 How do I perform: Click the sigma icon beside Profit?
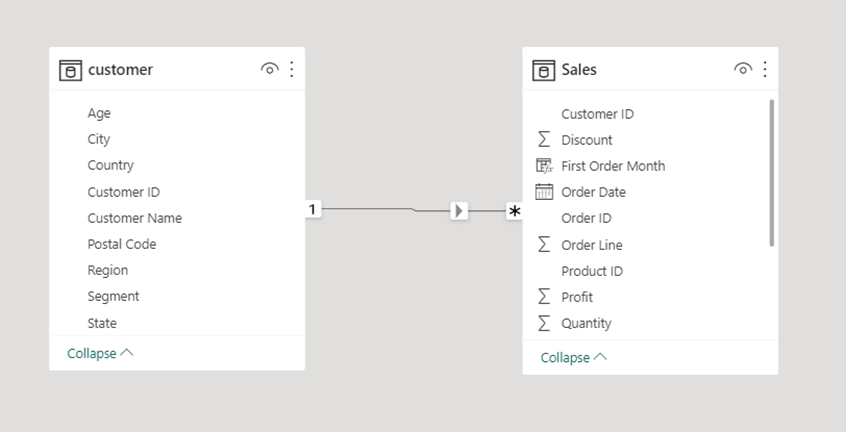pyautogui.click(x=544, y=297)
